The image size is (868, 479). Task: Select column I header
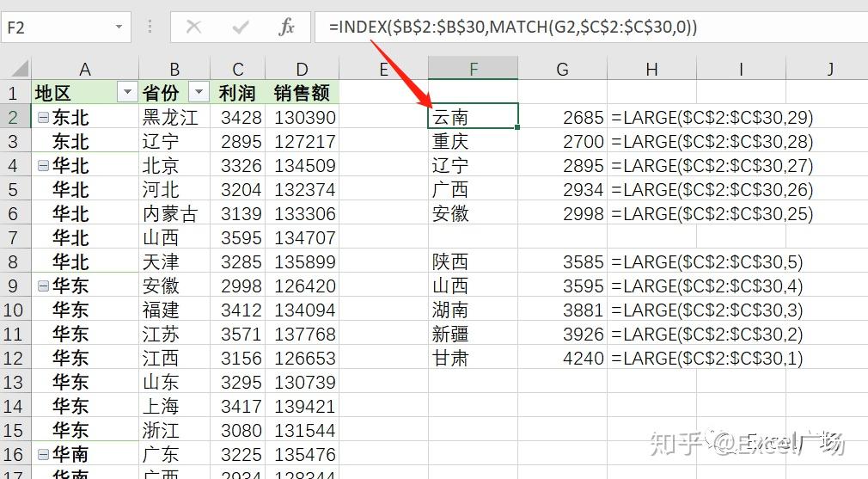[741, 69]
